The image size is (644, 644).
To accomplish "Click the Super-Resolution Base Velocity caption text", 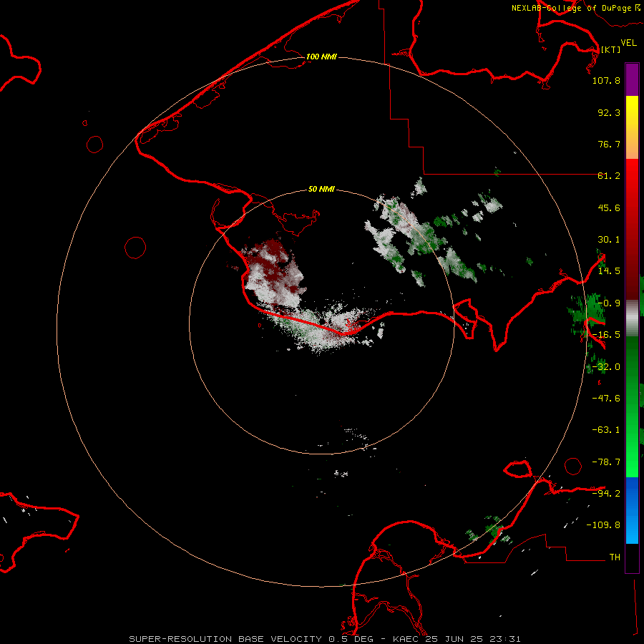I will [325, 639].
